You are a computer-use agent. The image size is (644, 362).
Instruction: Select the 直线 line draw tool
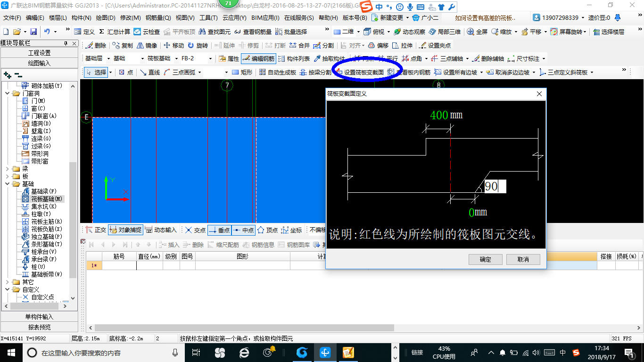coord(150,73)
